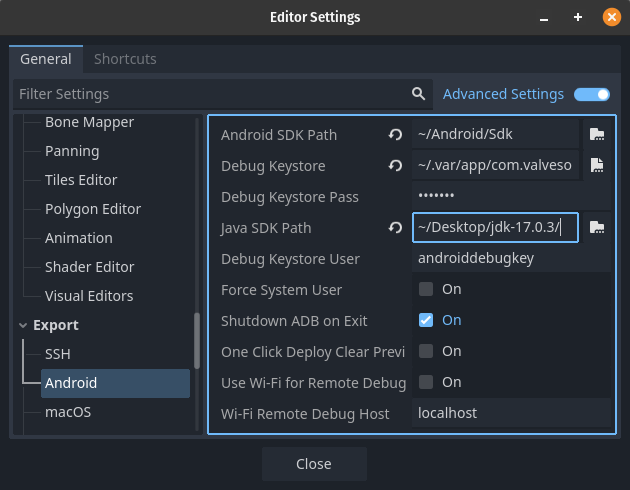This screenshot has height=490, width=630.
Task: Browse file for Debug Keystore
Action: point(597,166)
